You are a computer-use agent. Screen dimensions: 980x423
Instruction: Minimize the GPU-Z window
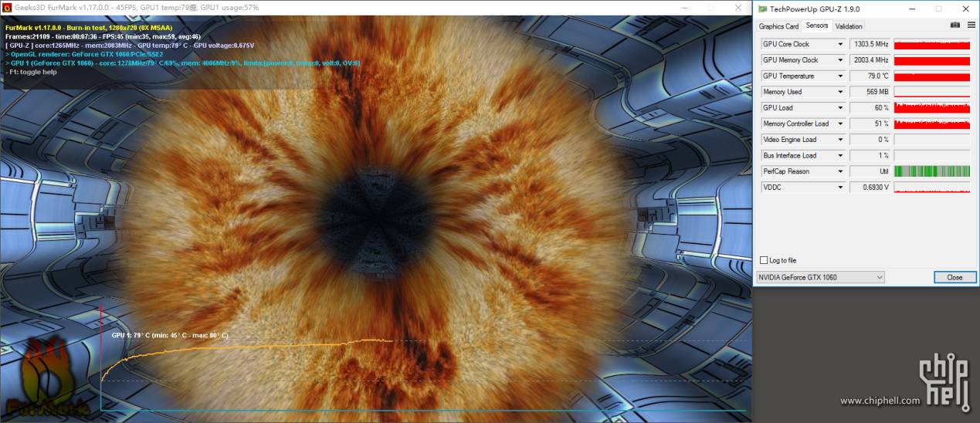tap(912, 9)
